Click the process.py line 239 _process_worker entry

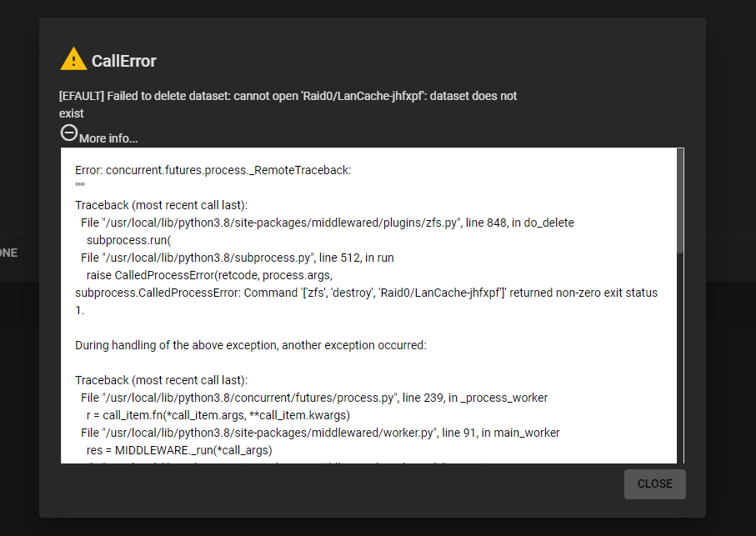(313, 397)
